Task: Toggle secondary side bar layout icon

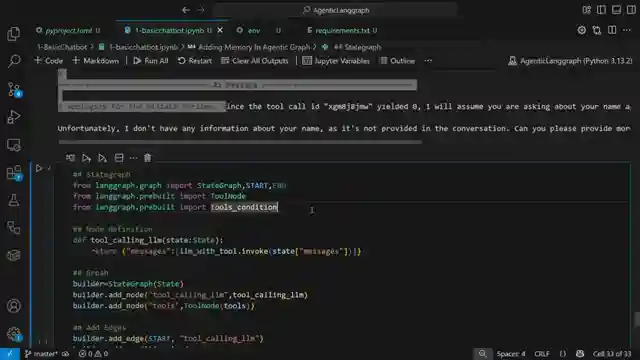Action: (x=631, y=10)
